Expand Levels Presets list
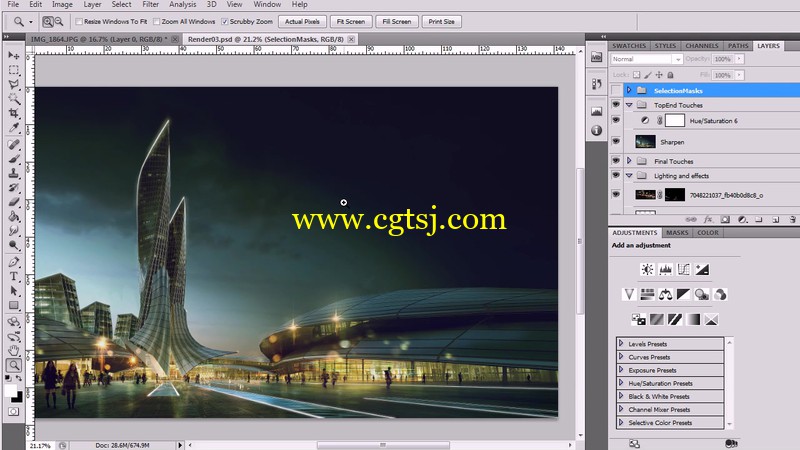The image size is (800, 450). pos(621,343)
